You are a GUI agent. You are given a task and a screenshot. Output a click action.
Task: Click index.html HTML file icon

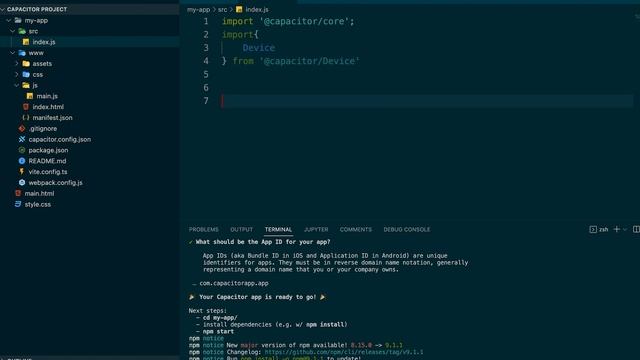pyautogui.click(x=26, y=107)
